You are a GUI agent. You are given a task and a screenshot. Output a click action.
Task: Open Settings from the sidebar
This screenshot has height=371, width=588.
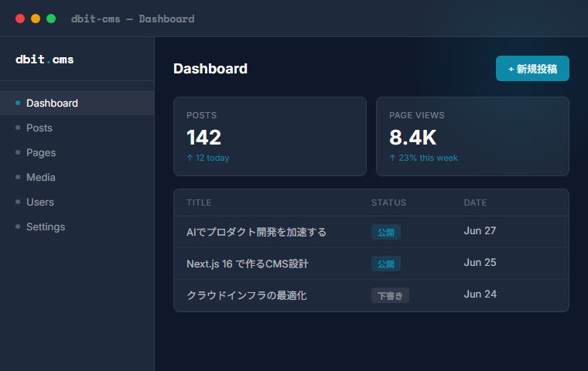coord(77,226)
